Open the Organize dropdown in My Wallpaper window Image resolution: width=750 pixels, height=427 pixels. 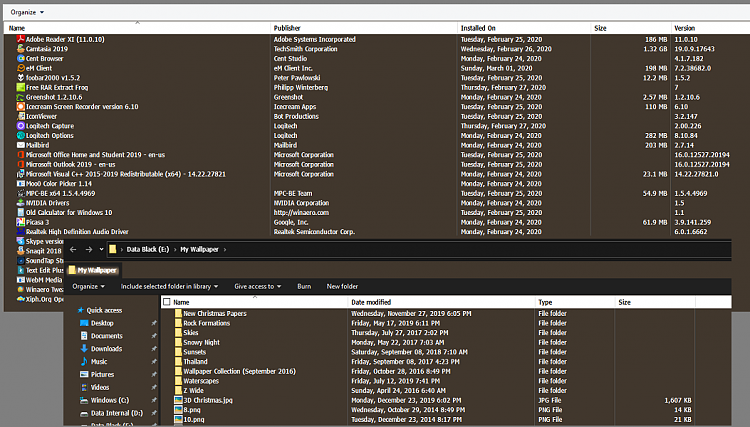(x=88, y=286)
